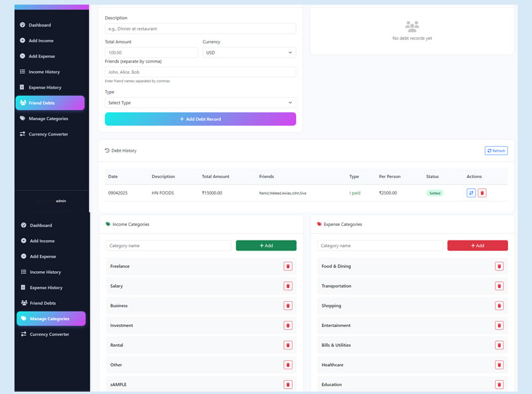Click the red Add expense category button
This screenshot has width=532, height=394.
pos(477,246)
